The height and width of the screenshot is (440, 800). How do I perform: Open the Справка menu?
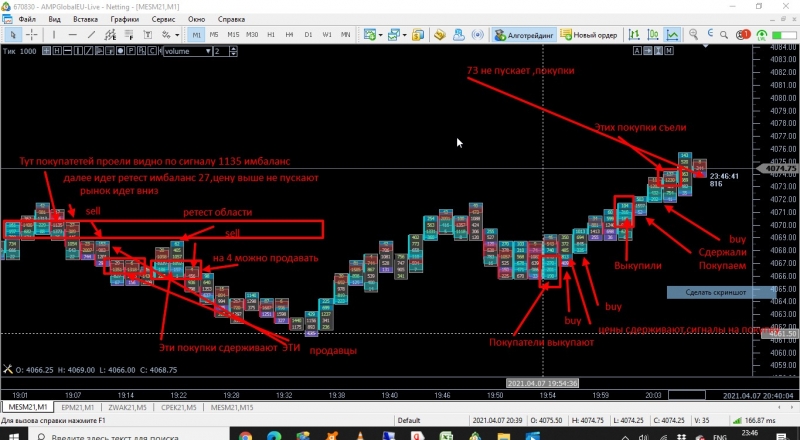point(231,19)
